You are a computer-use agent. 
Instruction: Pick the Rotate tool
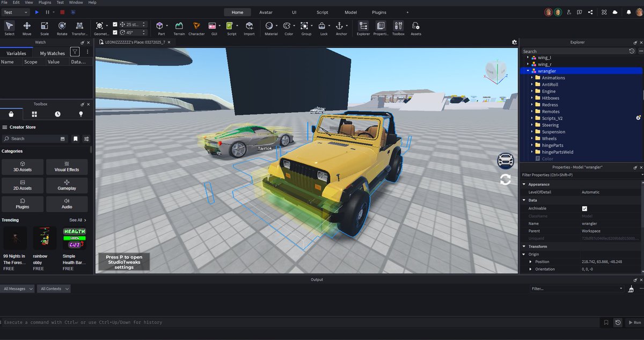pos(62,28)
